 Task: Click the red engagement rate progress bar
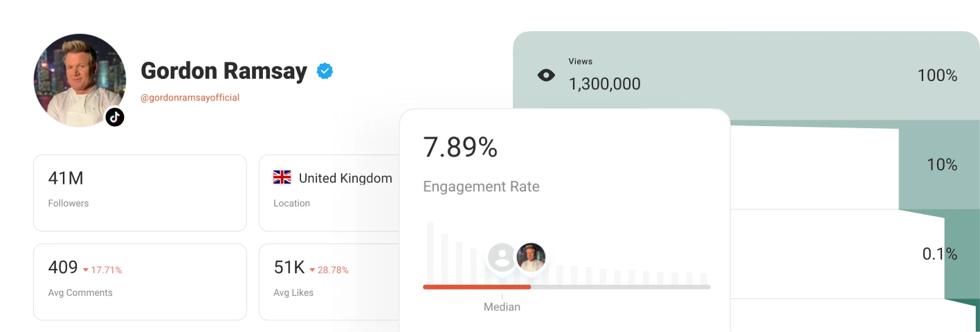point(477,287)
